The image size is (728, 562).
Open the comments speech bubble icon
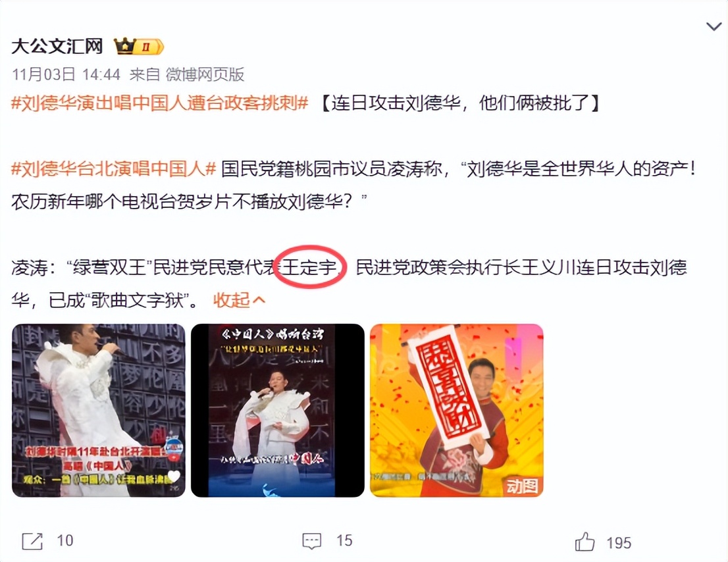[311, 541]
